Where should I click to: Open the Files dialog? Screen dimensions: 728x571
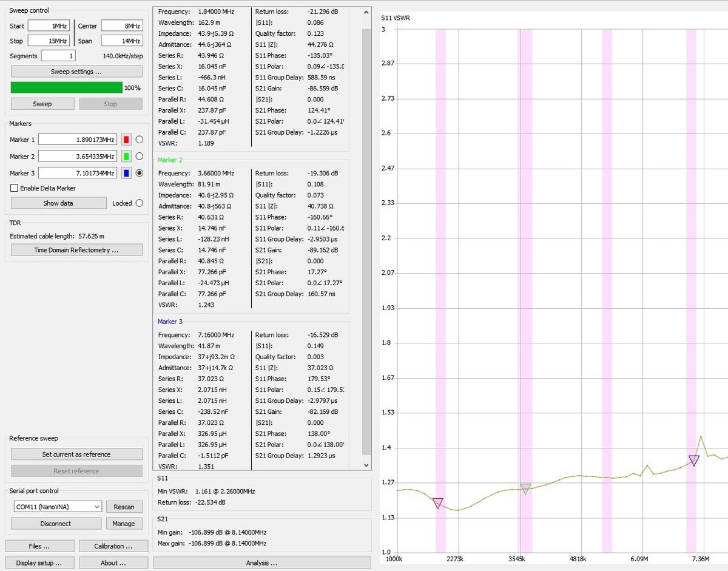coord(39,546)
